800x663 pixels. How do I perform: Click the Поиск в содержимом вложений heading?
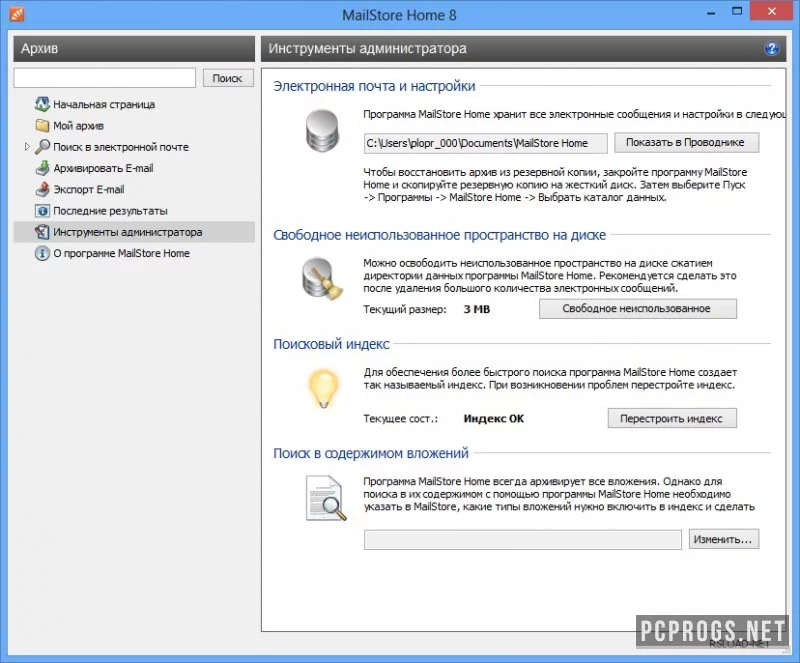point(371,453)
